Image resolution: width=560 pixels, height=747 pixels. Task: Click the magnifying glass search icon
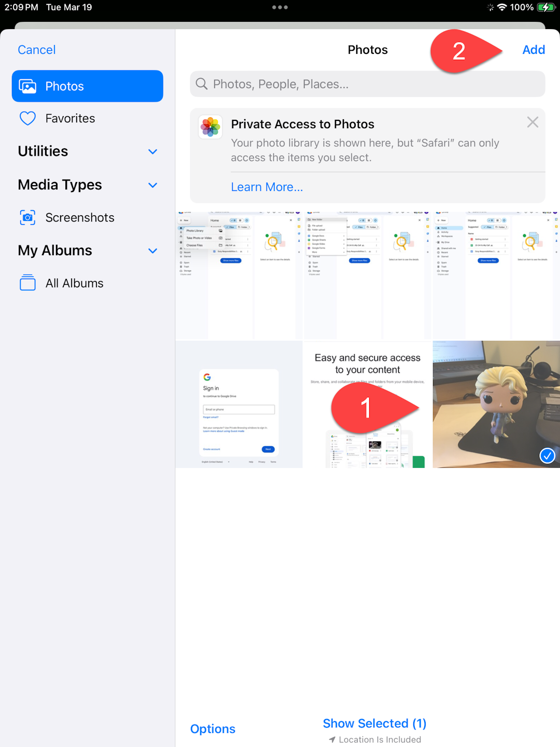[x=202, y=84]
